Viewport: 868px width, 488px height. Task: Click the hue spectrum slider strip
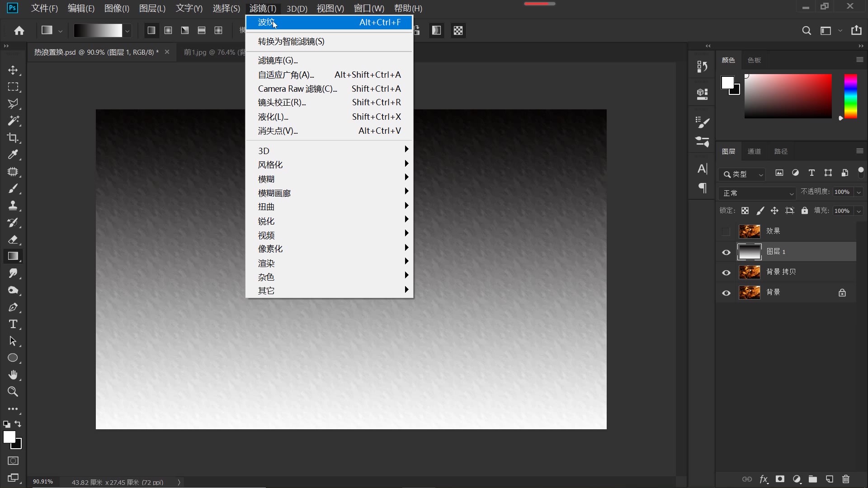coord(850,96)
